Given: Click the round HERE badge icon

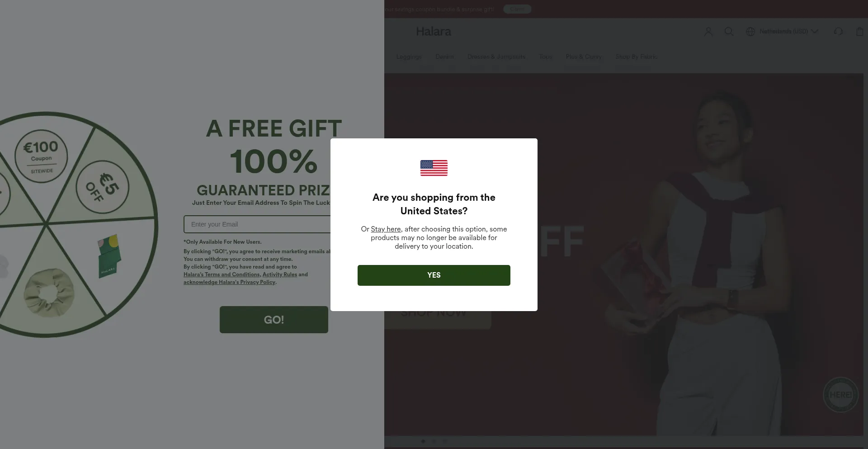Looking at the screenshot, I should (840, 395).
